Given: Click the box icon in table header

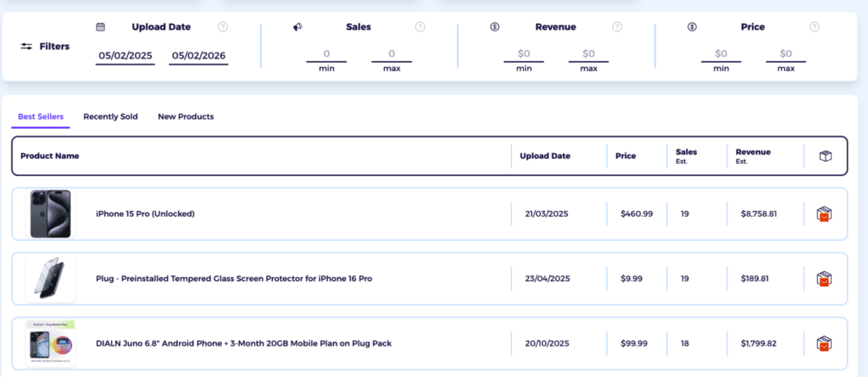Looking at the screenshot, I should point(826,156).
